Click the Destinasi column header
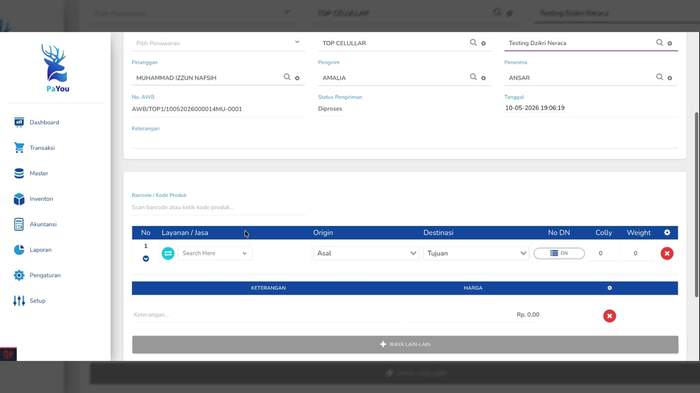Image resolution: width=700 pixels, height=393 pixels. click(x=438, y=233)
